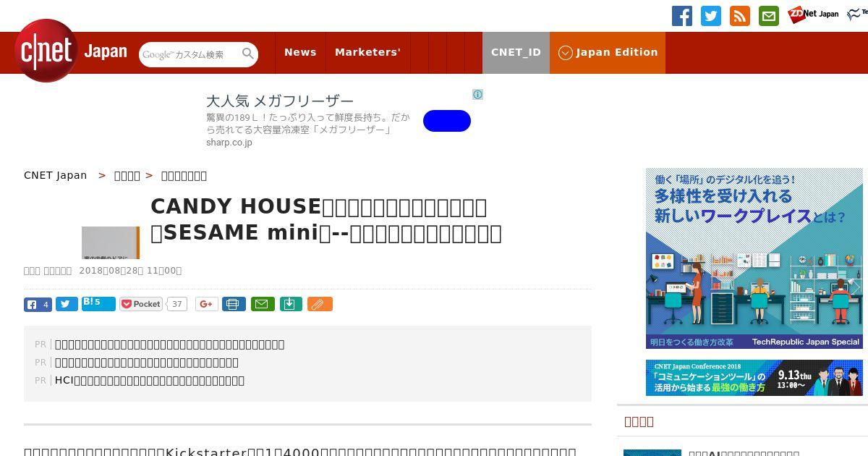
Task: Visit the ZDNet Japan logo link
Action: [x=813, y=14]
